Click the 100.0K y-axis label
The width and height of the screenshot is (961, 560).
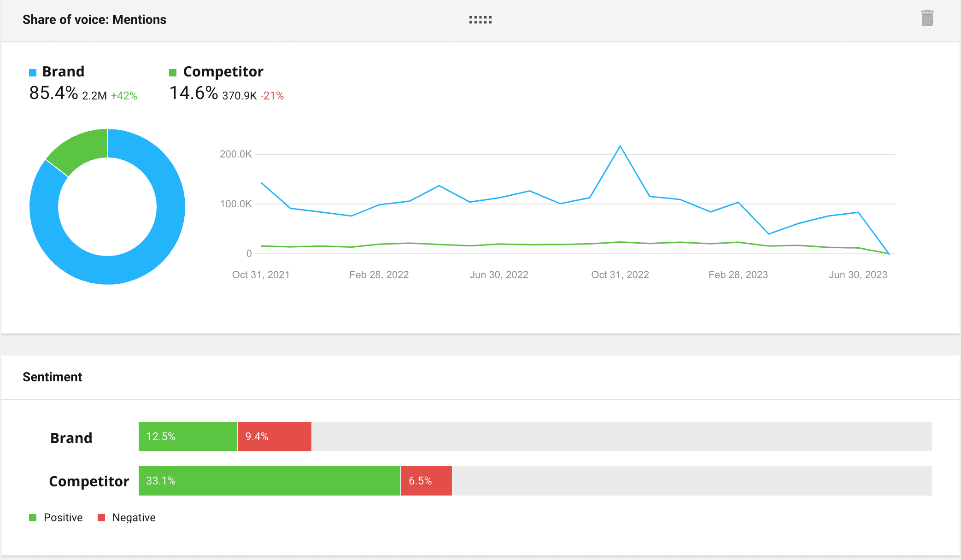click(x=236, y=204)
